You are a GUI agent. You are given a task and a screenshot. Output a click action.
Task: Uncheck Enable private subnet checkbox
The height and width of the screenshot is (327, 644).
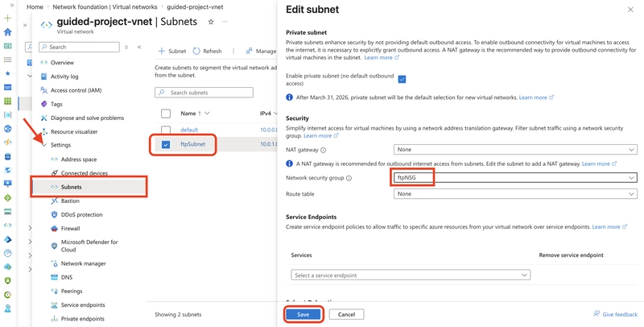point(402,79)
